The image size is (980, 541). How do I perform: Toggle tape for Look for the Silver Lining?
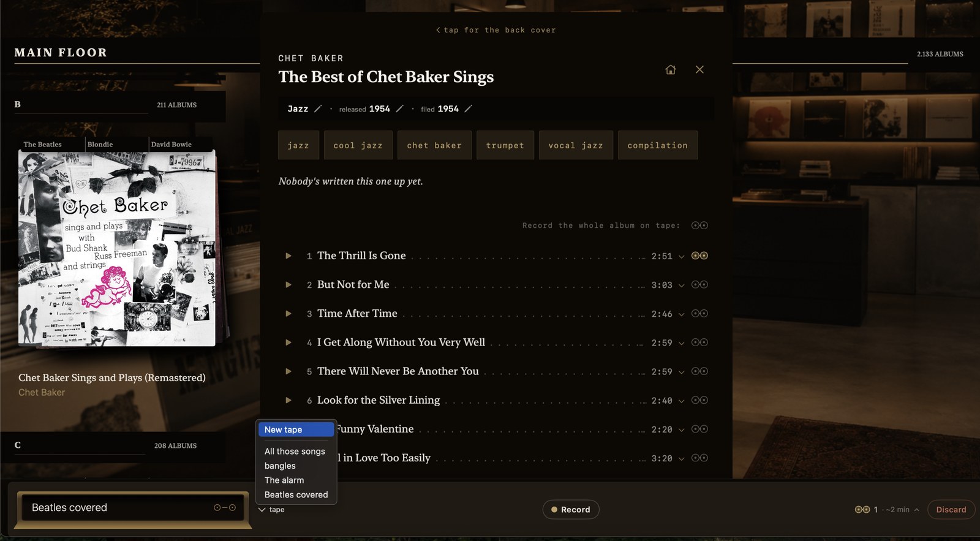699,400
